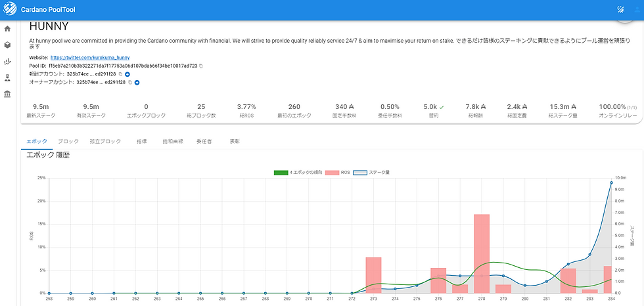Click the ROS bar for epoch 276
The image size is (644, 306).
438,280
